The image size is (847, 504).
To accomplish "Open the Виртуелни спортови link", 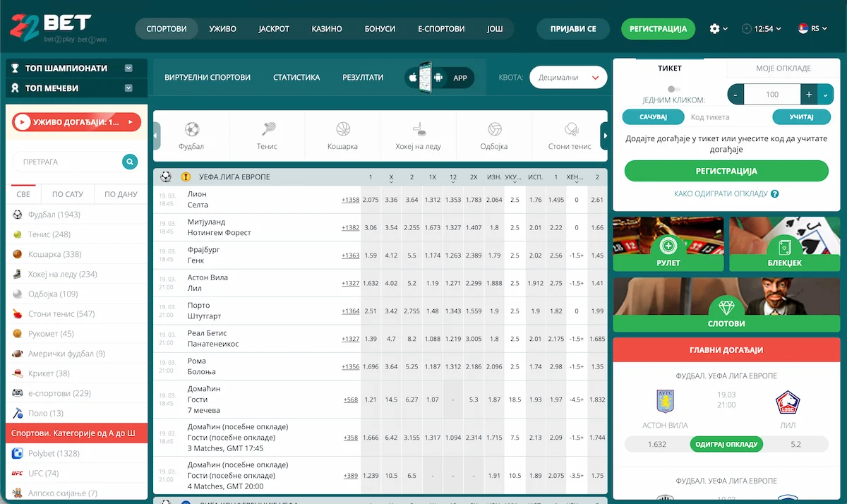I will coord(208,78).
